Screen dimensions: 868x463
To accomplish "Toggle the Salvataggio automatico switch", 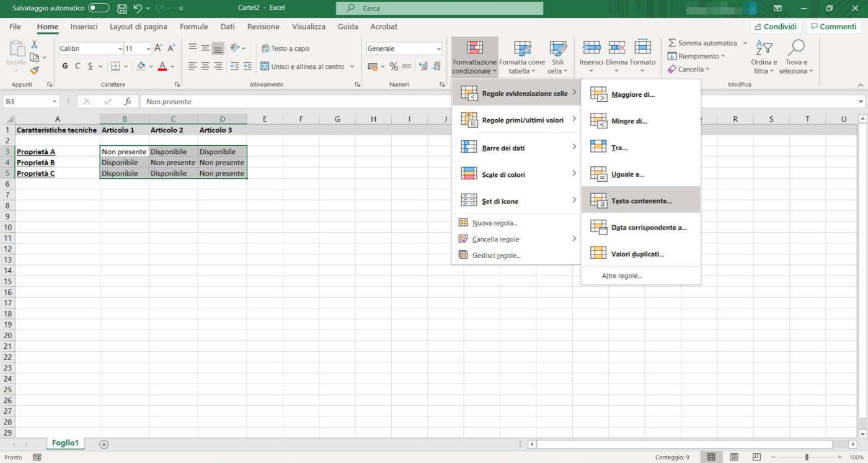I will coord(99,8).
